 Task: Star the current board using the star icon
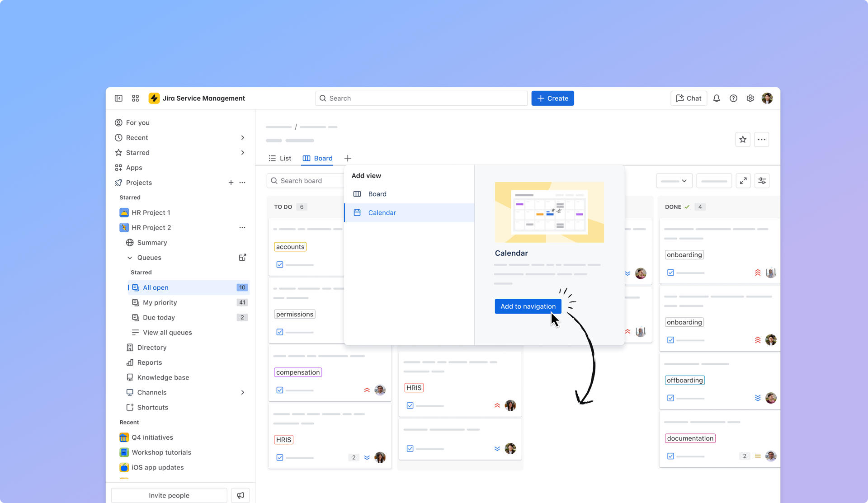743,140
